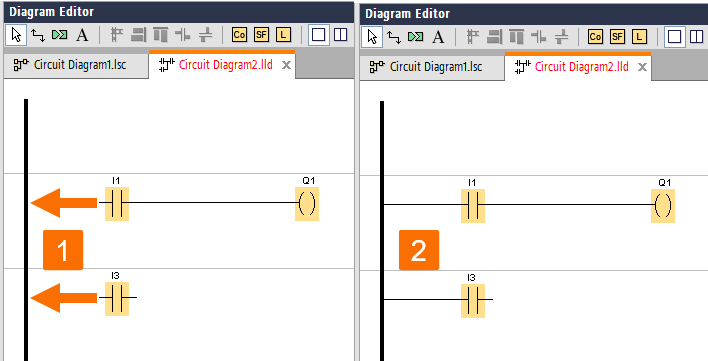
Task: Click Align Left icon in right editor toolbar
Action: [x=473, y=37]
